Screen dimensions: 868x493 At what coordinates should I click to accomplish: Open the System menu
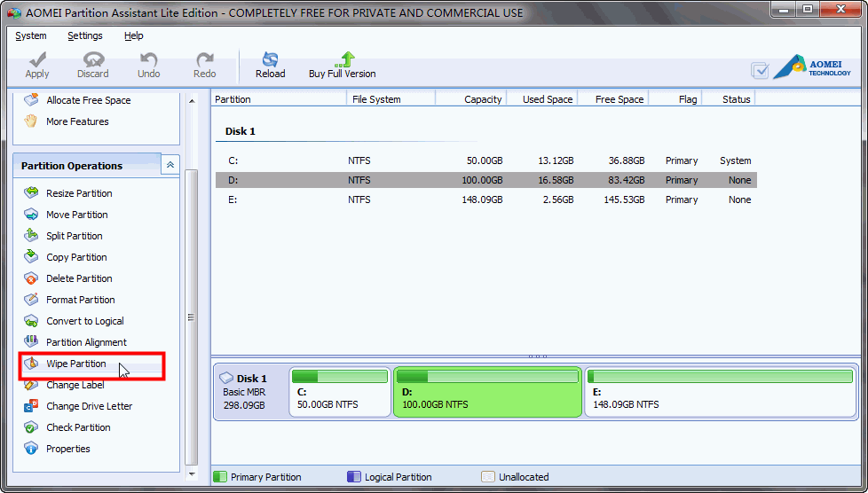click(x=31, y=35)
